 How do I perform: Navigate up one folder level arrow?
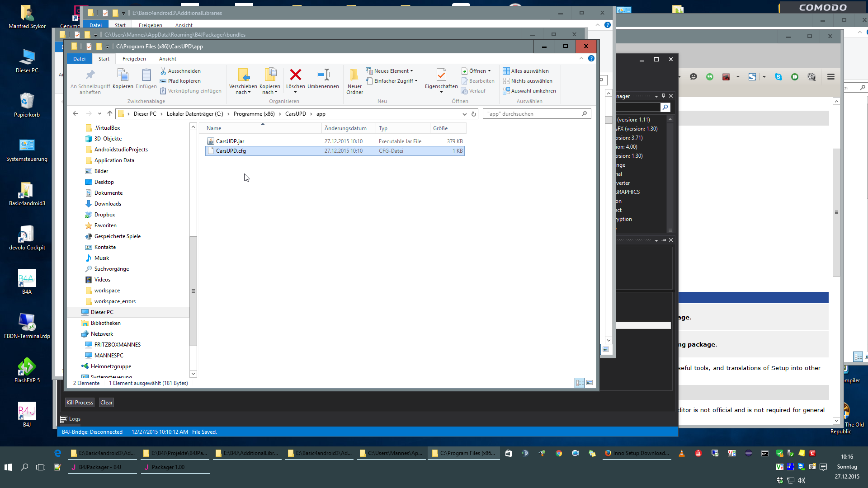point(110,114)
